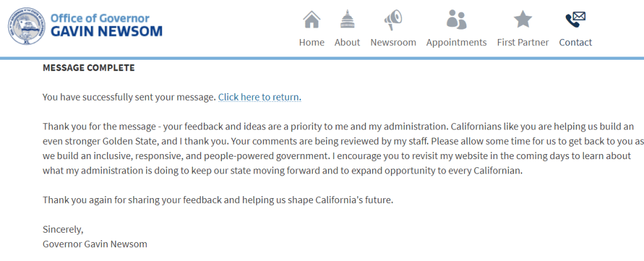Open the Home menu label

coord(312,43)
